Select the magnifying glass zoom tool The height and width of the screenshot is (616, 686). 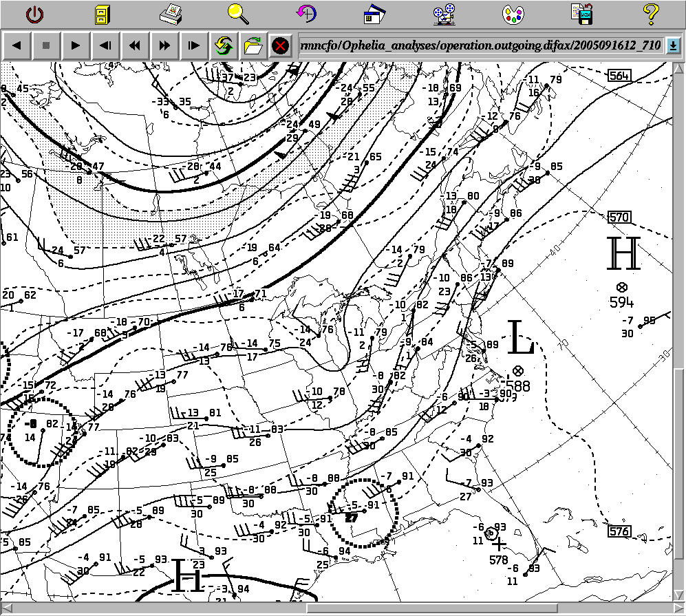pyautogui.click(x=238, y=13)
